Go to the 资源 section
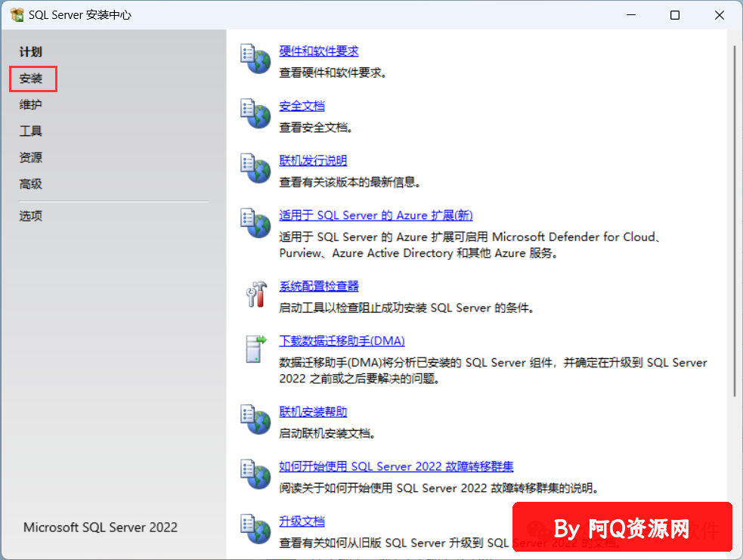Screen dimensions: 743x560 coord(31,157)
